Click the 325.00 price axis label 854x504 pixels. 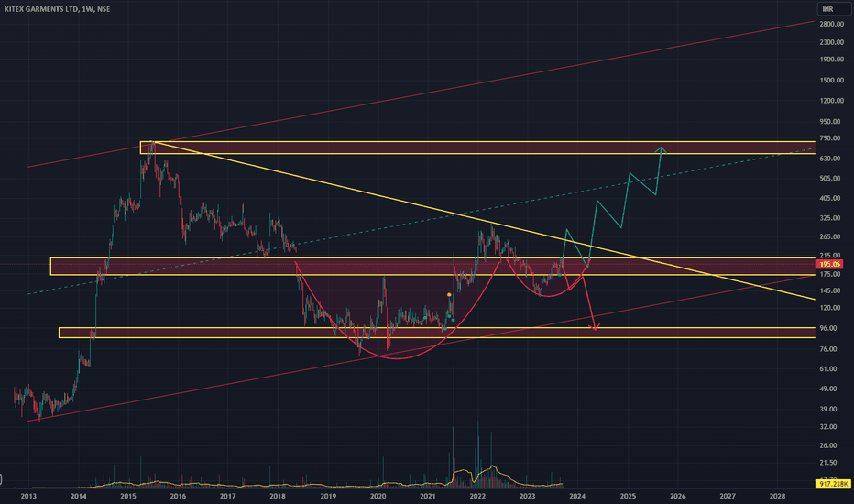point(830,218)
